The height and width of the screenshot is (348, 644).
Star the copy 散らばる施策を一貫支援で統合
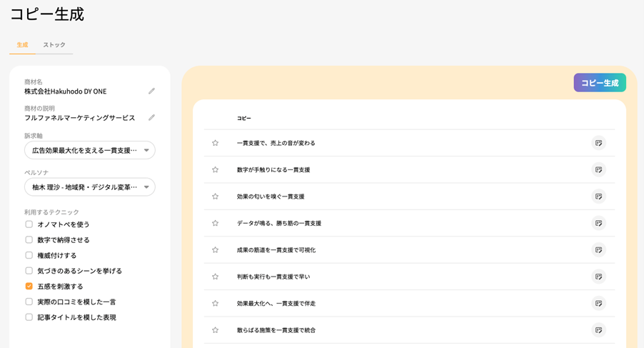pos(215,330)
